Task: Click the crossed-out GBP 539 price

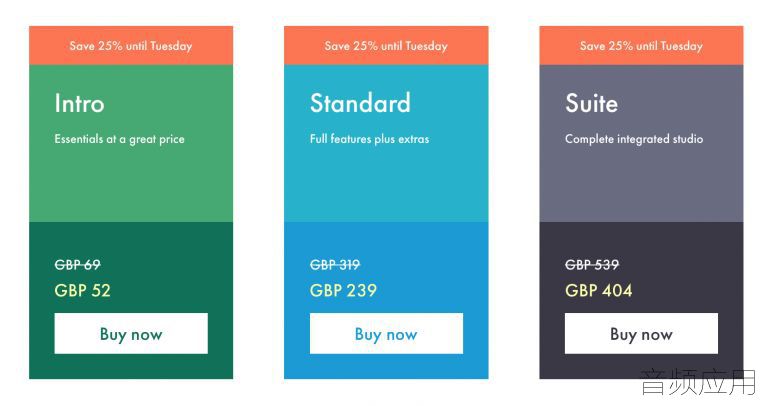Action: click(592, 265)
